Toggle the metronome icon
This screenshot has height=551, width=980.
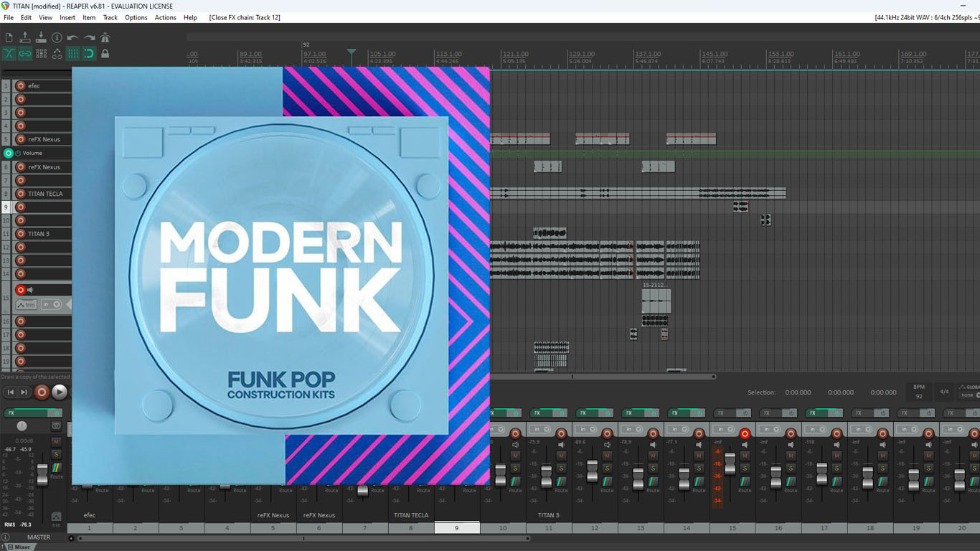click(105, 37)
